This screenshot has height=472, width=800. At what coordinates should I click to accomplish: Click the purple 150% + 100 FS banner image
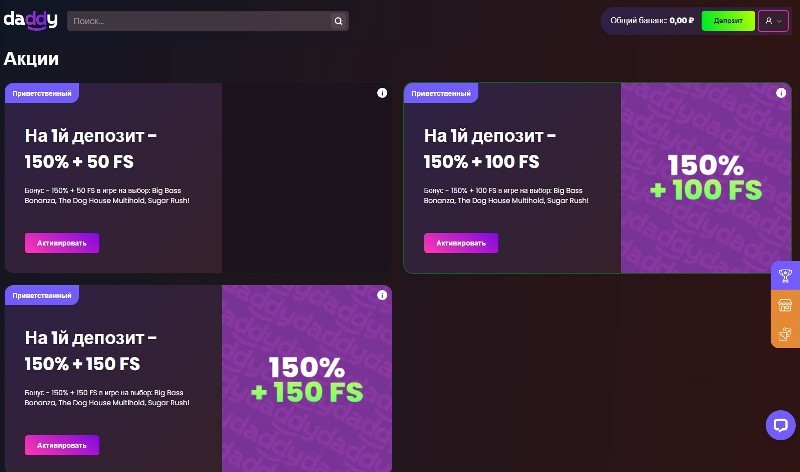click(705, 177)
